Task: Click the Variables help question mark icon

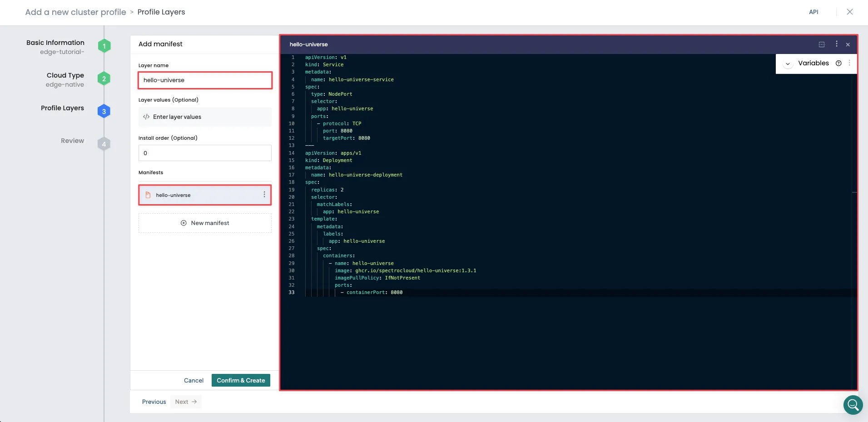Action: (x=838, y=63)
